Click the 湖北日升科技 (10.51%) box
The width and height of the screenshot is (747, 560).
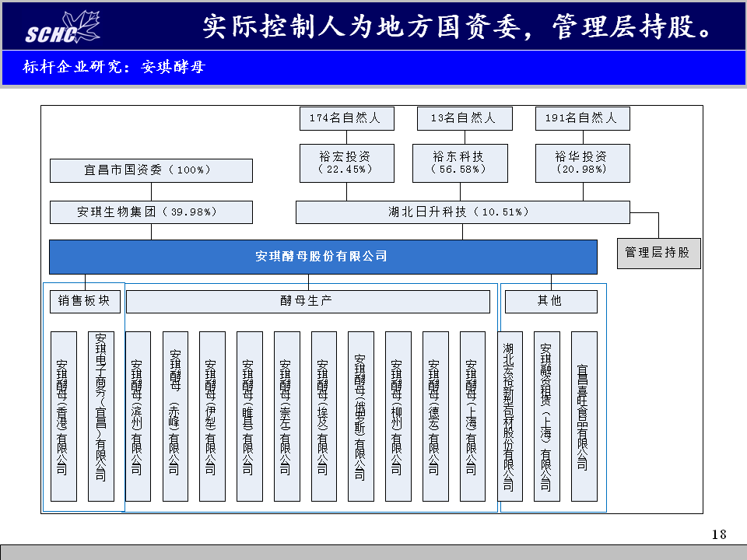tap(462, 212)
